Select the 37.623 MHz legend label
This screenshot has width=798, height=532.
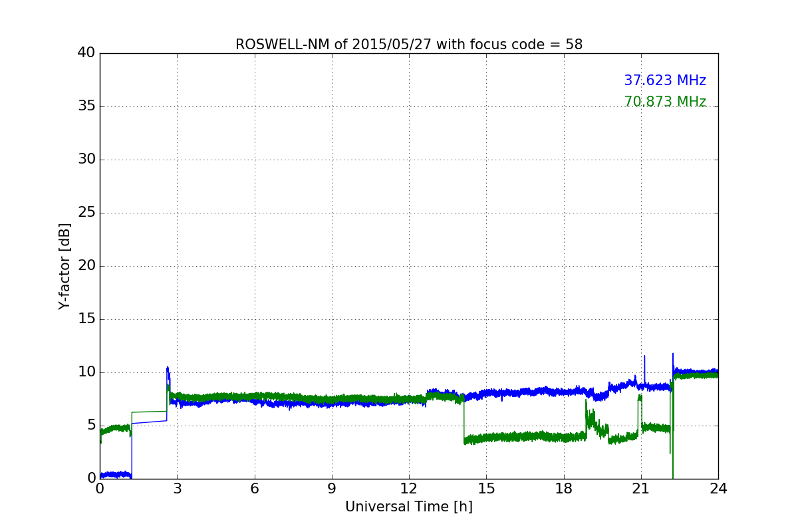click(x=665, y=80)
